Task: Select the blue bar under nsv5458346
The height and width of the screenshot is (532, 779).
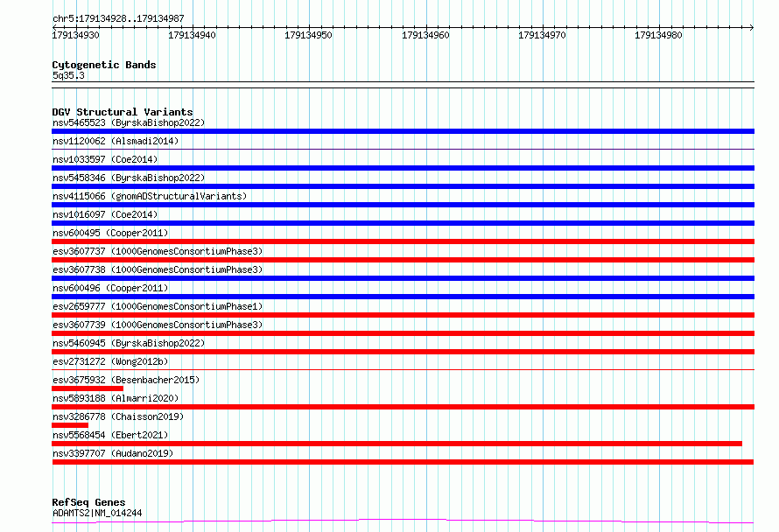Action: click(403, 186)
